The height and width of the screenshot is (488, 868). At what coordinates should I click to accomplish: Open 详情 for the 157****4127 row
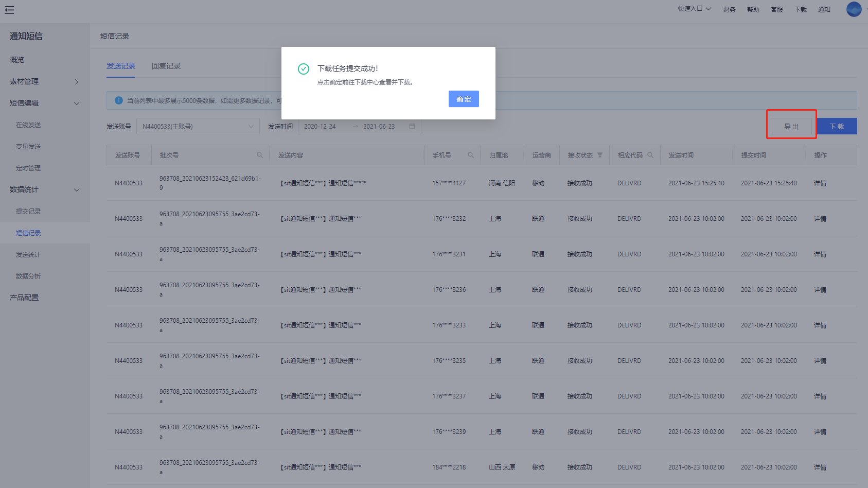coord(820,183)
